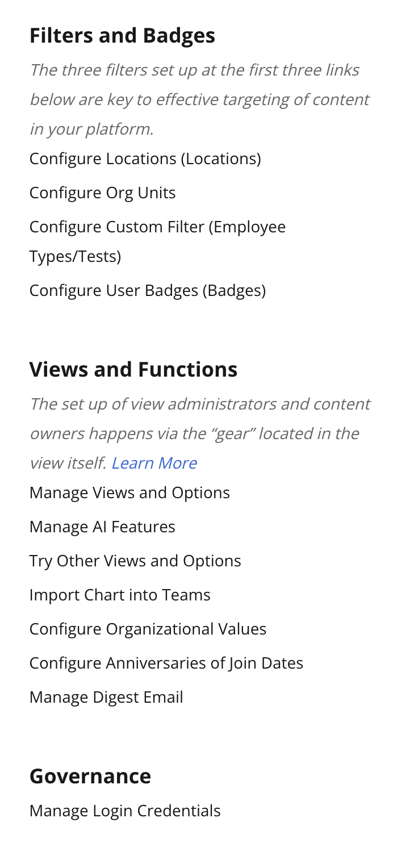Choose Import Chart into Teams

click(x=120, y=595)
